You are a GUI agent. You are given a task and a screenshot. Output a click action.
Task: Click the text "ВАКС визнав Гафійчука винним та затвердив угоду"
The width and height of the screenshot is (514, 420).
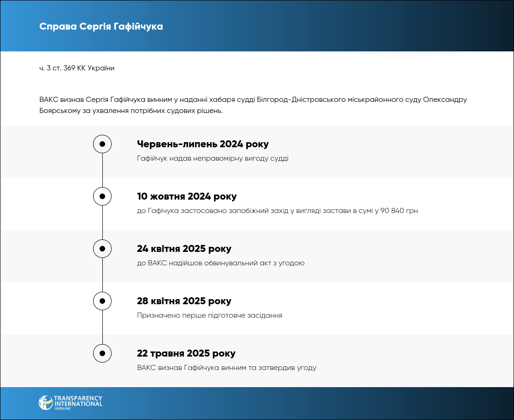tap(226, 368)
